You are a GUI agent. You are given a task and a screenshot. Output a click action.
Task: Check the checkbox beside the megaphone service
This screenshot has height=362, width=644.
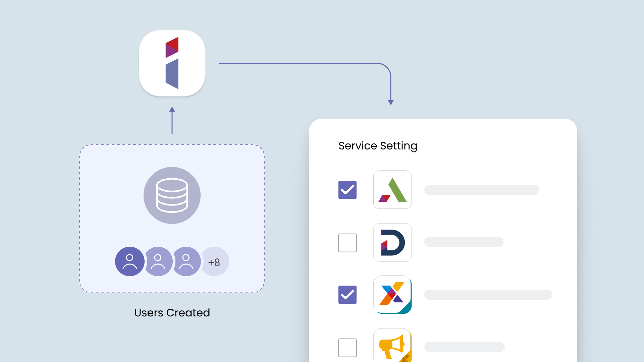pyautogui.click(x=347, y=348)
